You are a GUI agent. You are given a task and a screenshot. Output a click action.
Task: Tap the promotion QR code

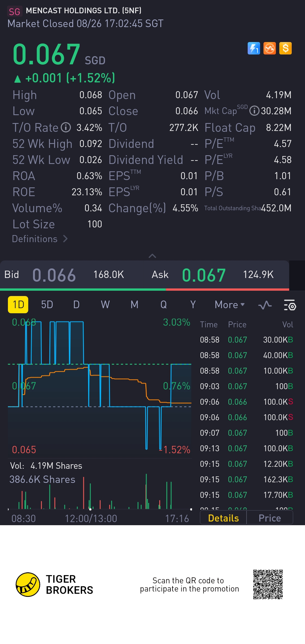coord(268,584)
